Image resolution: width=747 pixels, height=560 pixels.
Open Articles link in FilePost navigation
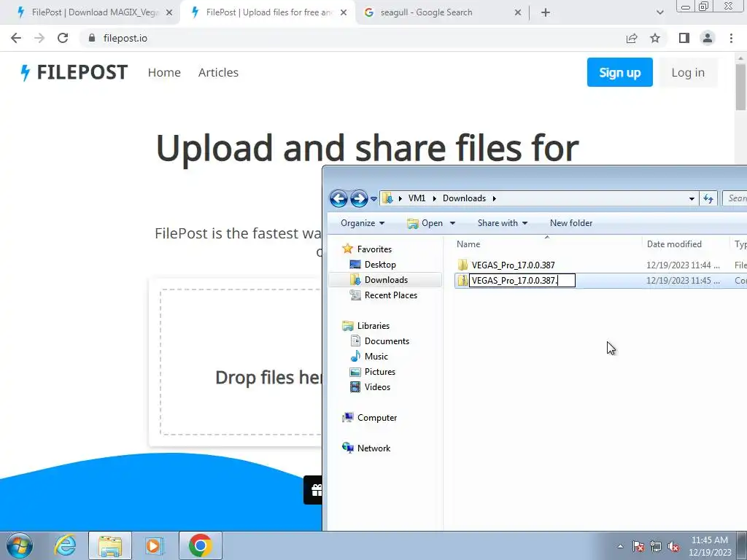[x=218, y=72]
